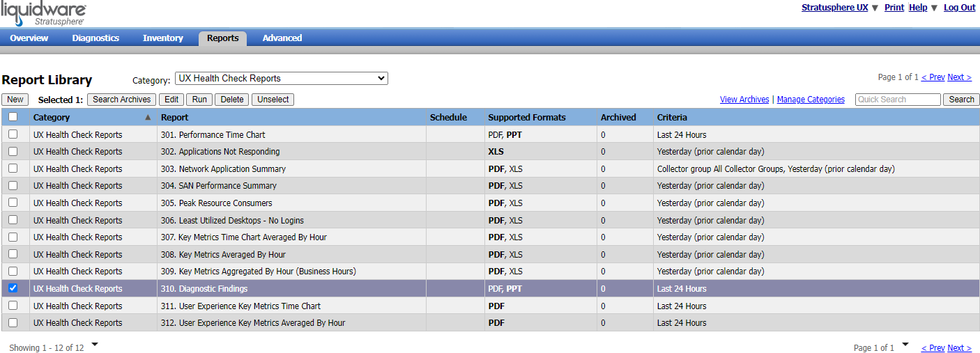Select the 309. Key Metrics Aggregated By Hour row
This screenshot has height=353, width=980.
(490, 272)
